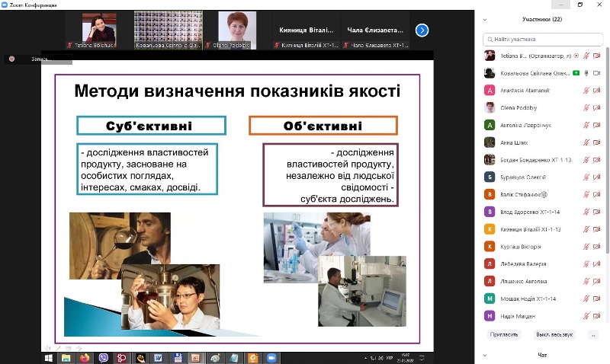Click muted mic icon for Куртаю Вікторія

click(586, 247)
